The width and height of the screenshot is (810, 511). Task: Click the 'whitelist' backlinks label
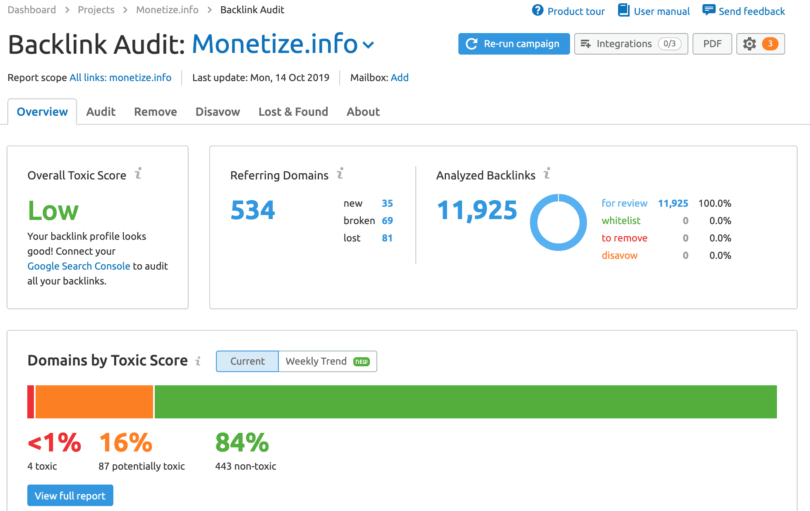tap(621, 221)
